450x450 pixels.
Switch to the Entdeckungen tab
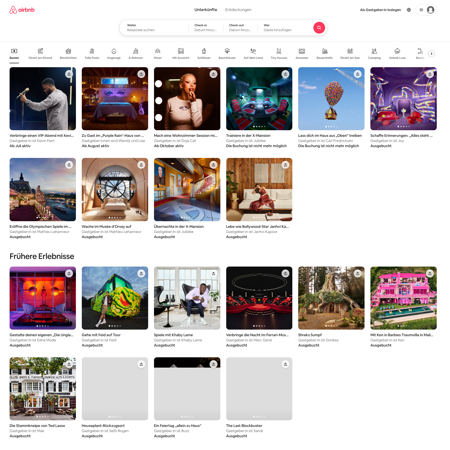pyautogui.click(x=238, y=10)
